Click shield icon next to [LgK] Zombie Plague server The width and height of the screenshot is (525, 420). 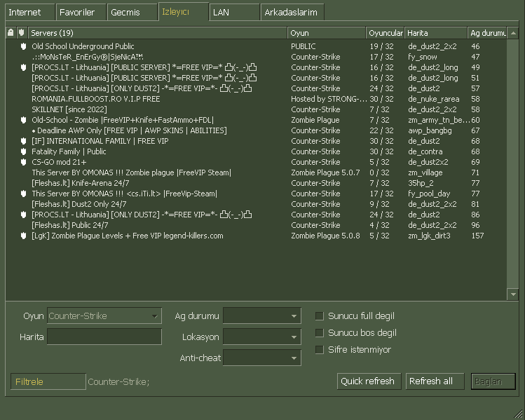[22, 236]
